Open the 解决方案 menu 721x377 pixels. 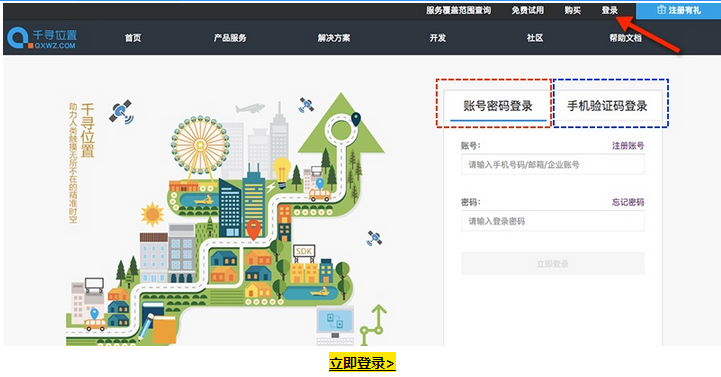tap(334, 38)
